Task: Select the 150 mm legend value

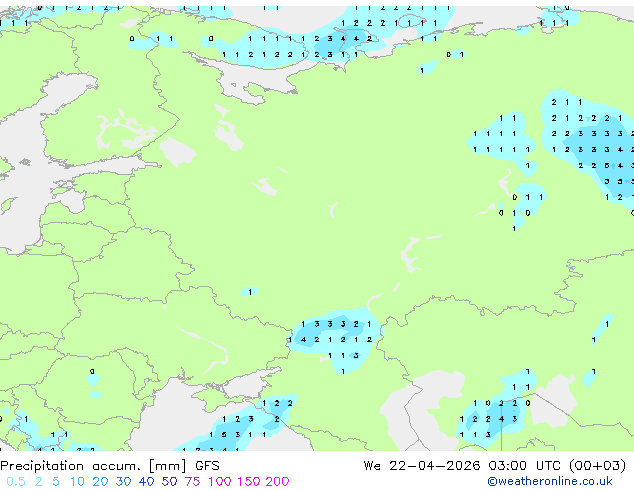Action: tap(249, 482)
